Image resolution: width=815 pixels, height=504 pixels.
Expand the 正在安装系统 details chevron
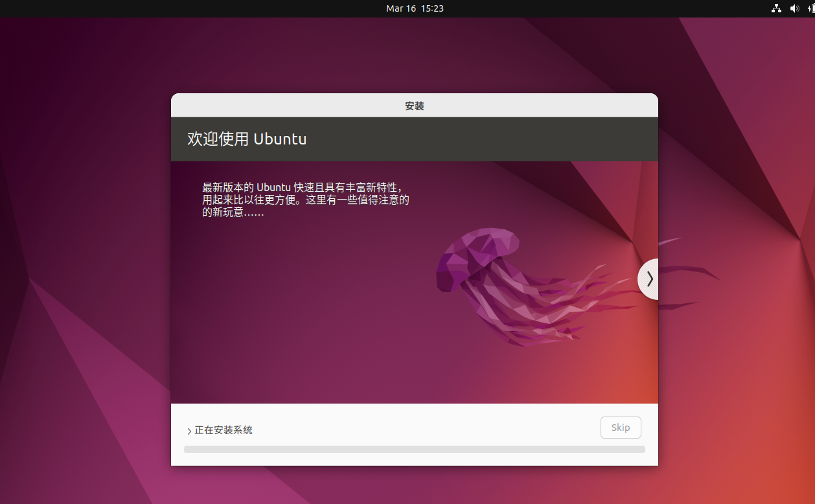point(189,431)
